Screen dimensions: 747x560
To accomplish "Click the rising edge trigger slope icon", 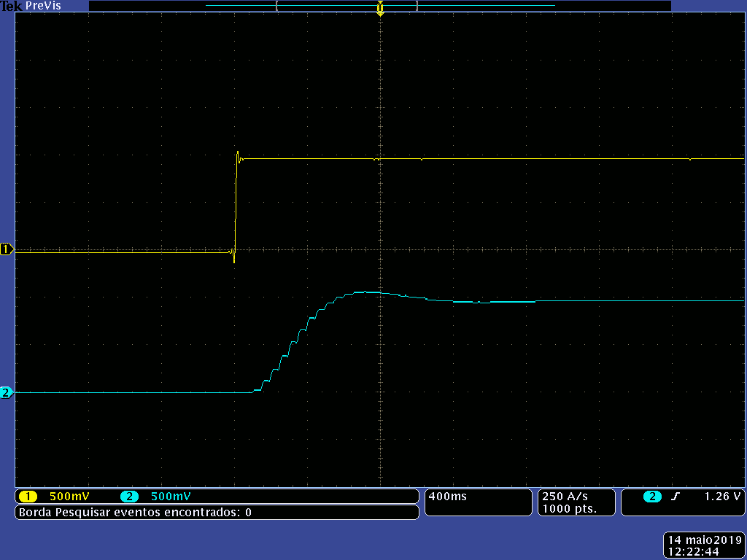I will 676,497.
